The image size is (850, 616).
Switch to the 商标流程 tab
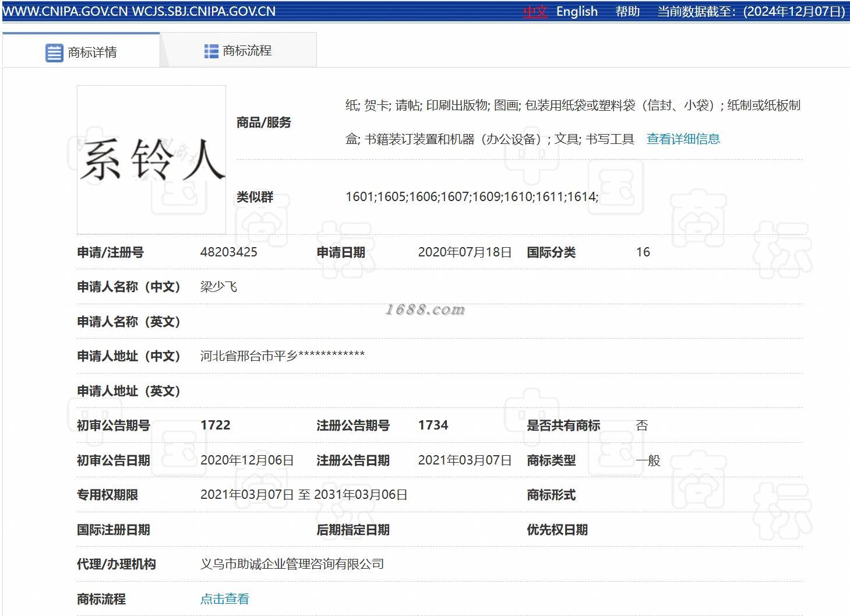[x=238, y=51]
